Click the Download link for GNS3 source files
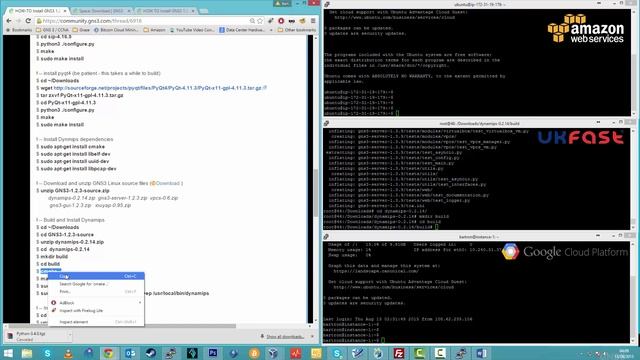Image resolution: width=640 pixels, height=360 pixels. 167,183
